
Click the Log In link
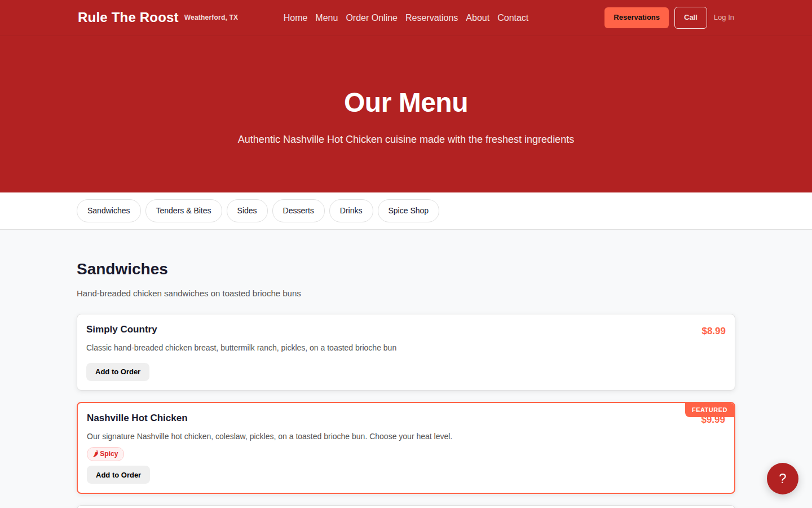(x=723, y=17)
